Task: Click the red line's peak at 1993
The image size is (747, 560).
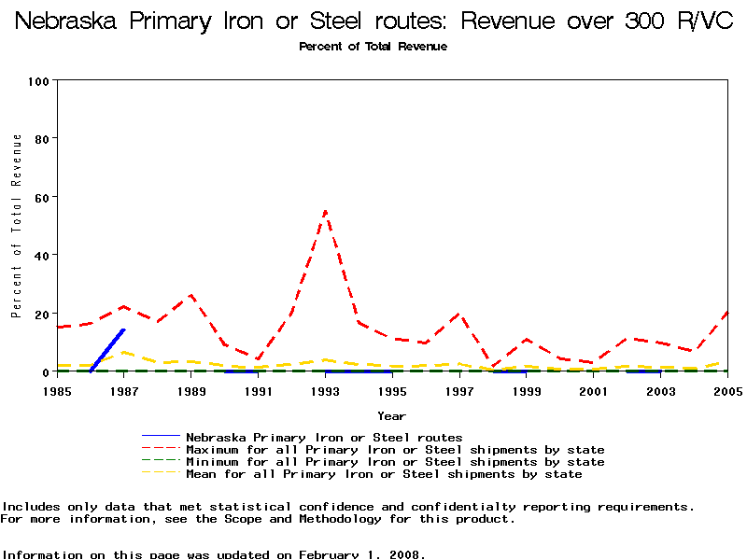Action: [x=325, y=212]
